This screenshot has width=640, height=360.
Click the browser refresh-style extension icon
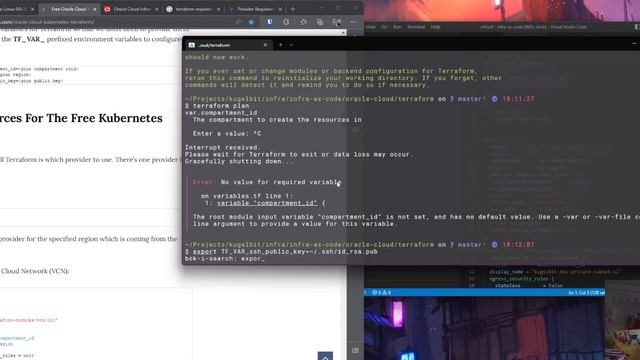[286, 22]
